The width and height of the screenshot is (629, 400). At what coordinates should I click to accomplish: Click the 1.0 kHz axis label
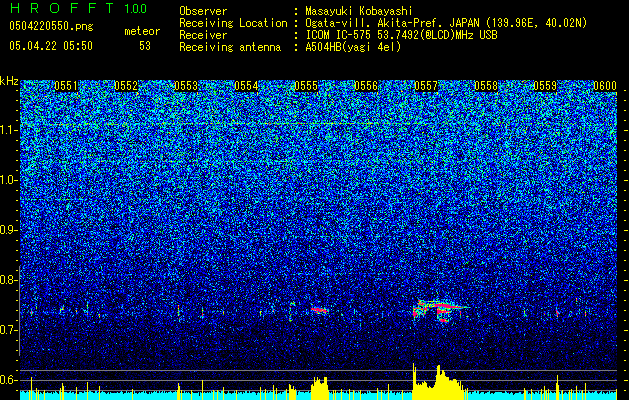pos(8,180)
